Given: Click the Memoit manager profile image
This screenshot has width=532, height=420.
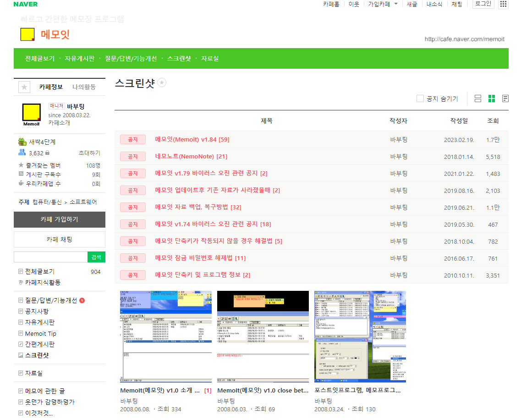Looking at the screenshot, I should pos(31,115).
